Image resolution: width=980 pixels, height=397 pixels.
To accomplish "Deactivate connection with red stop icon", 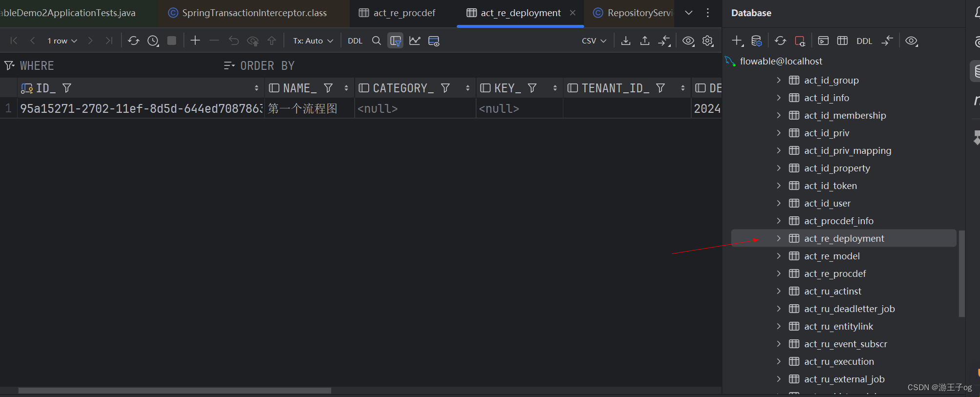I will click(800, 41).
